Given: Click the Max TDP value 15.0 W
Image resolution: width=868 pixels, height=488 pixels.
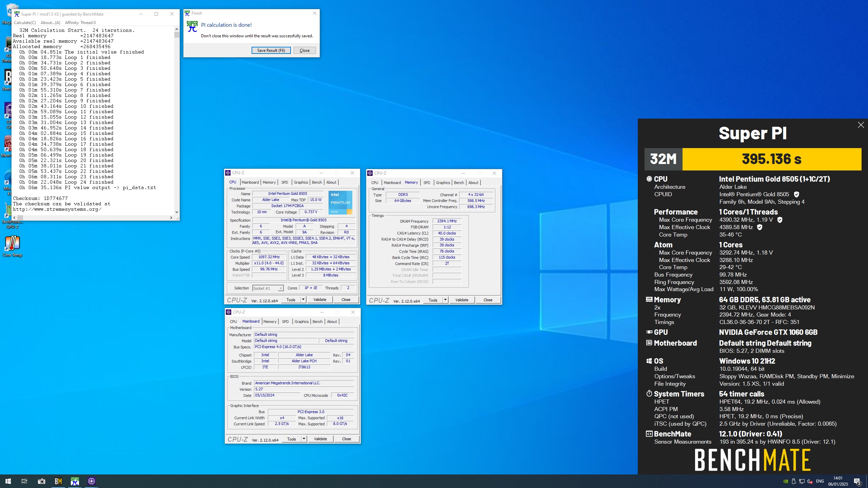Looking at the screenshot, I should pos(316,200).
